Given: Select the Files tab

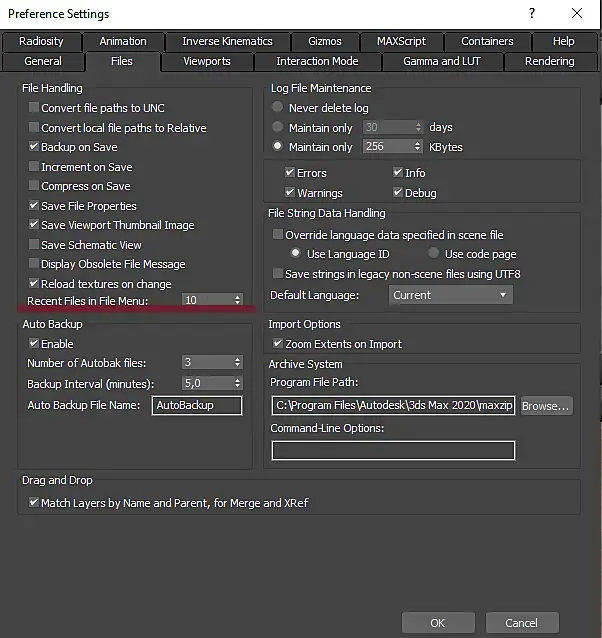Looking at the screenshot, I should [x=122, y=61].
